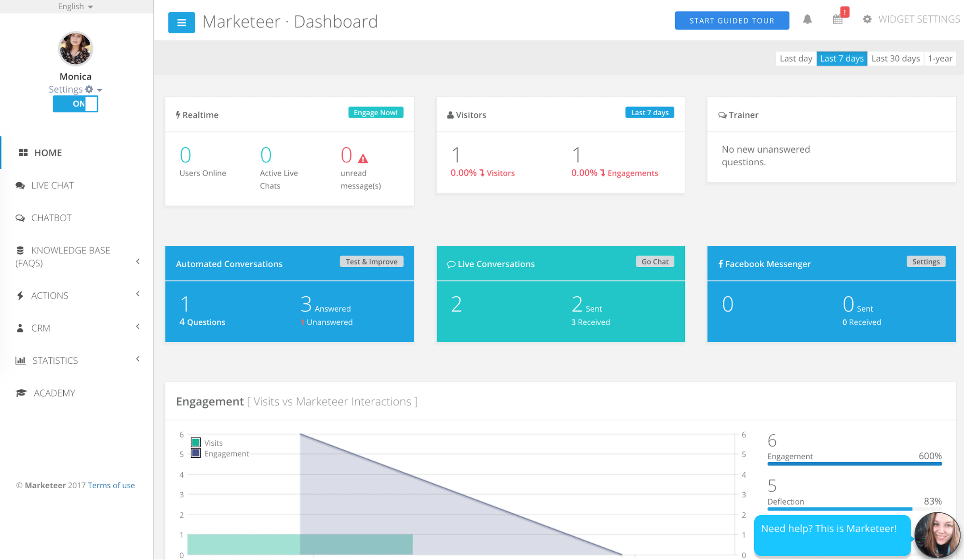Click the Knowledge Base database icon
Viewport: 964px width, 560px height.
(x=20, y=250)
